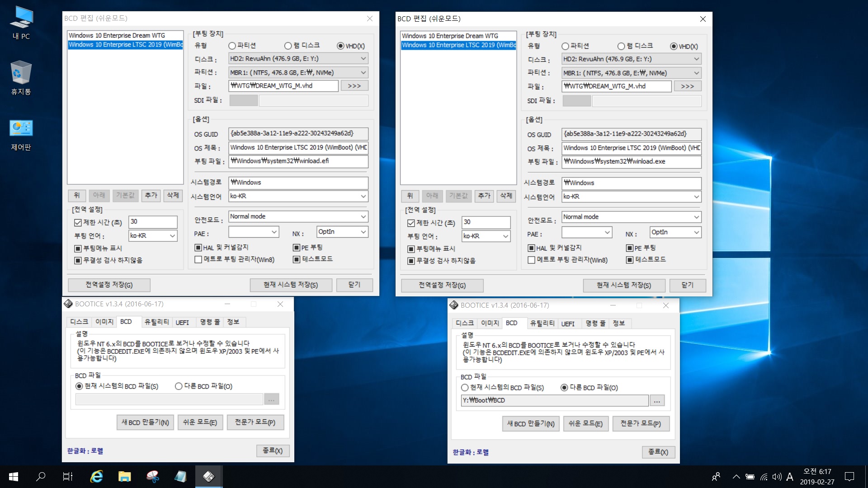The image size is (868, 488).
Task: Toggle HAL 및 커널감지 in right BCD window
Action: [x=531, y=248]
